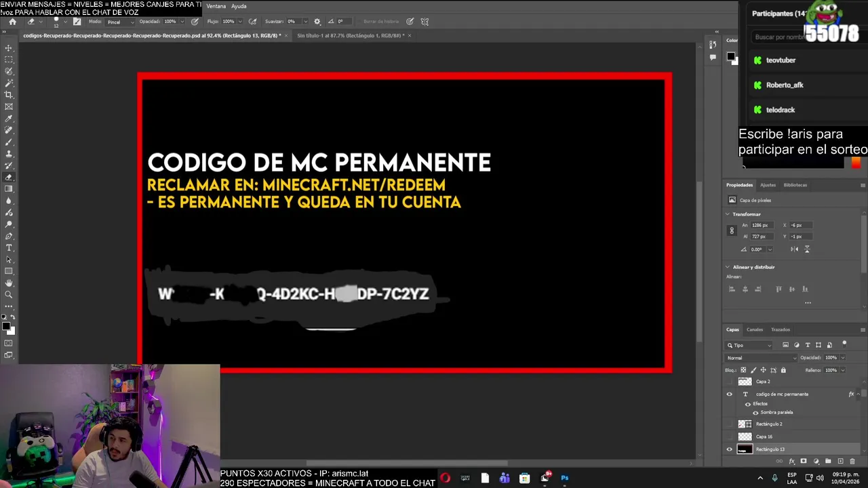Open the Tipo layer filter dropdown

749,345
